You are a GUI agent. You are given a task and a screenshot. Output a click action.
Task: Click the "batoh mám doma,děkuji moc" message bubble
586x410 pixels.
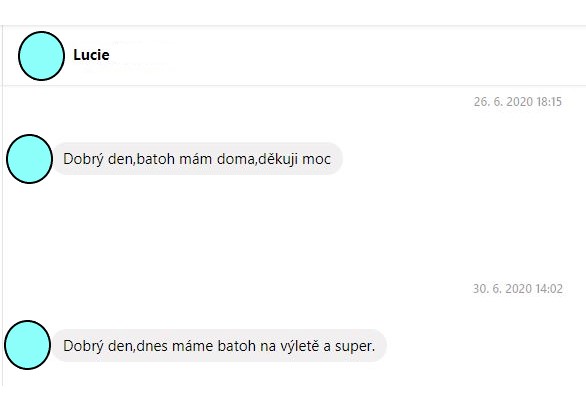(197, 159)
